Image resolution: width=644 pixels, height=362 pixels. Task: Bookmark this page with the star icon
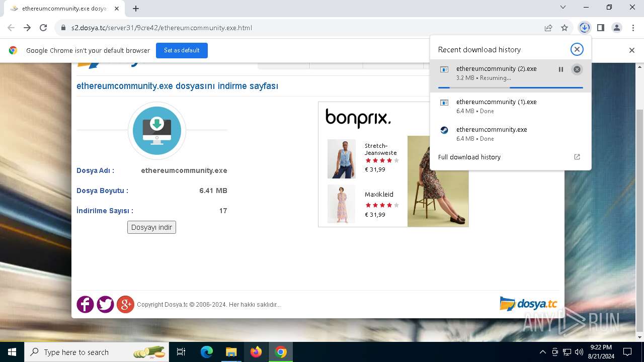(565, 28)
